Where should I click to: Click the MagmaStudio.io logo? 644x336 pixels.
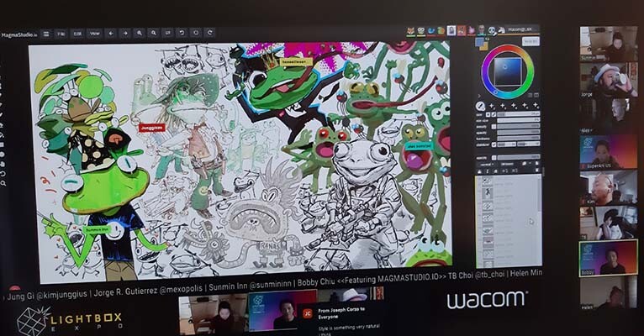click(19, 35)
